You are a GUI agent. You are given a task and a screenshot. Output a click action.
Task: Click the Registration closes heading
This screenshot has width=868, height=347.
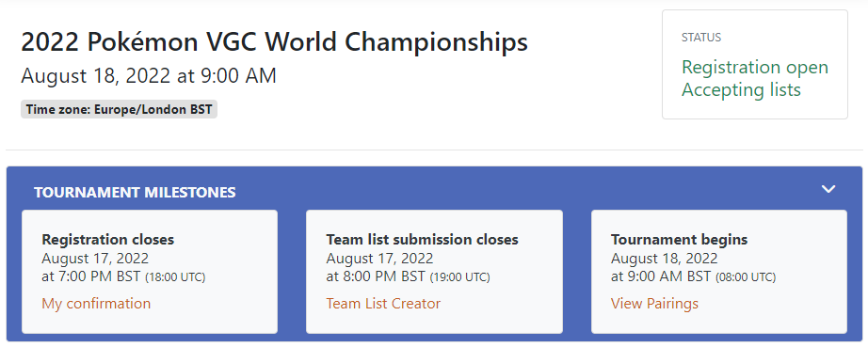pyautogui.click(x=108, y=239)
